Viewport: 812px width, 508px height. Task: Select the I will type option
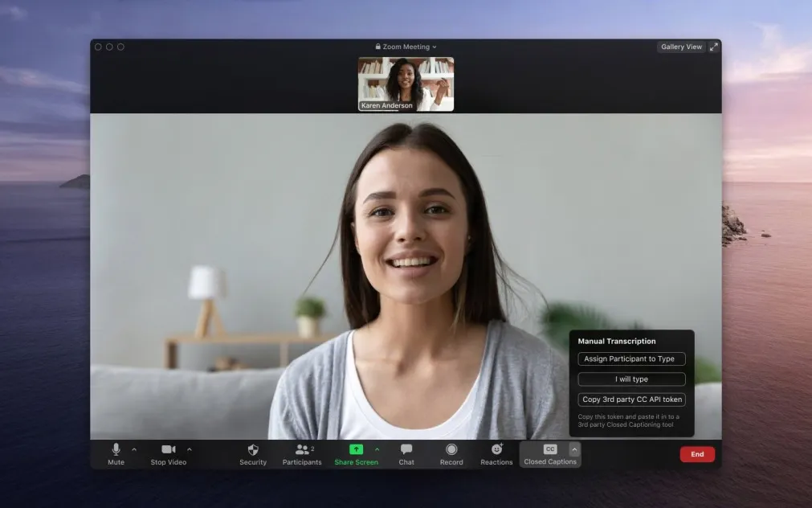pos(631,379)
